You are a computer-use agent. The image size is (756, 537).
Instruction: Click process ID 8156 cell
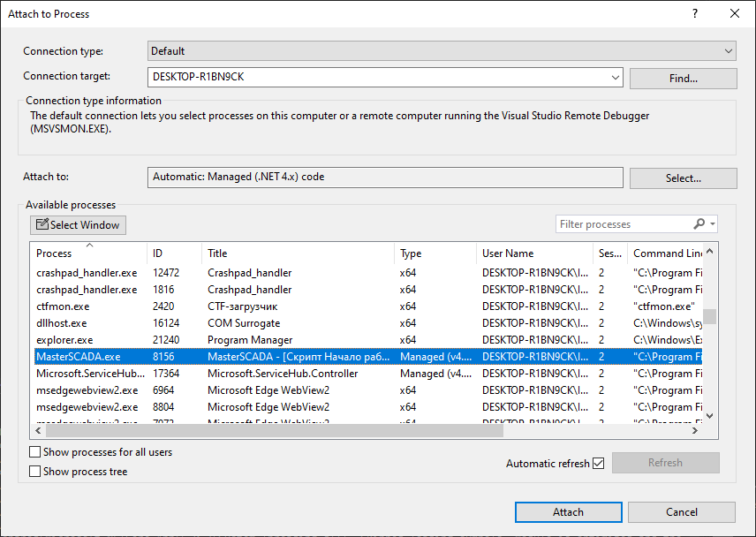tap(163, 357)
